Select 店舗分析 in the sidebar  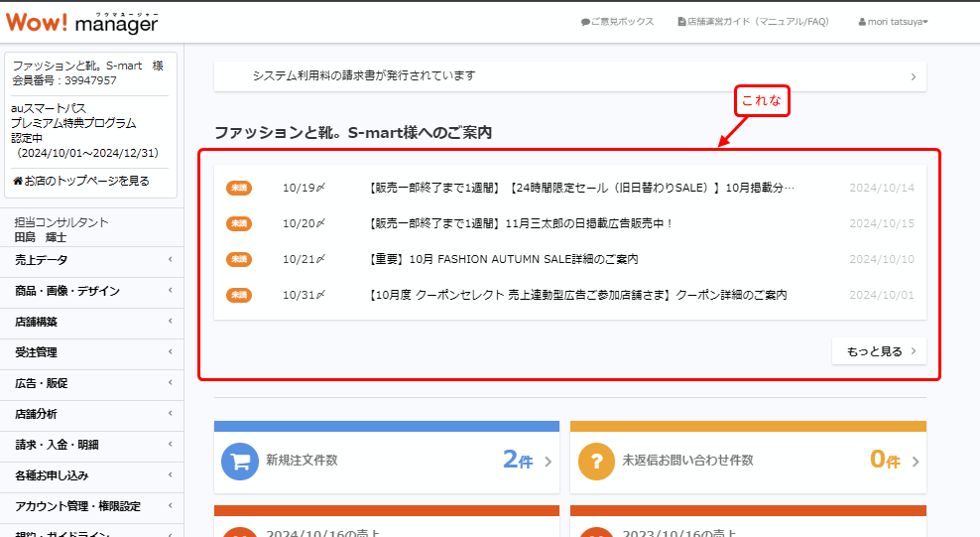click(91, 414)
